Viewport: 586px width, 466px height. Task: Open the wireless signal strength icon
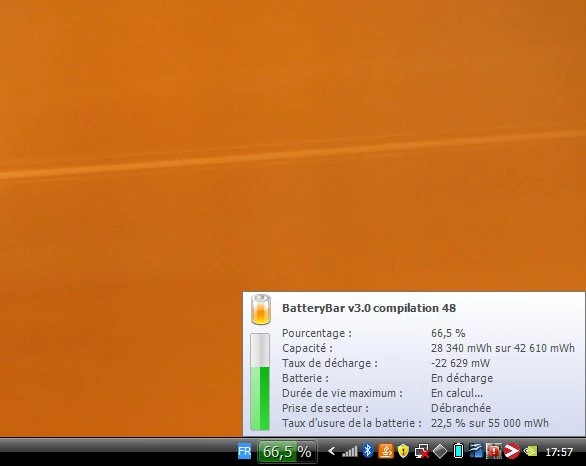point(349,451)
